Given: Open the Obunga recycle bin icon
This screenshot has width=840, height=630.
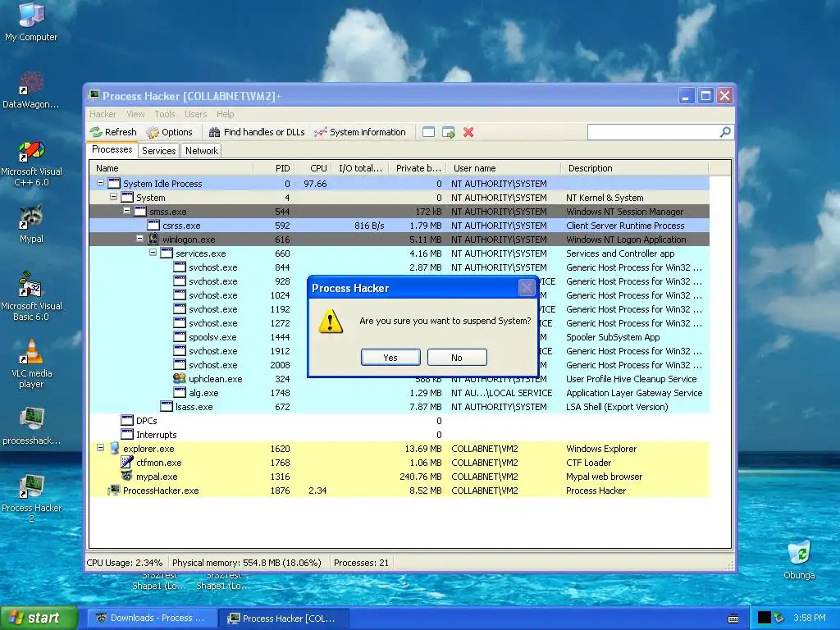Looking at the screenshot, I should 799,559.
